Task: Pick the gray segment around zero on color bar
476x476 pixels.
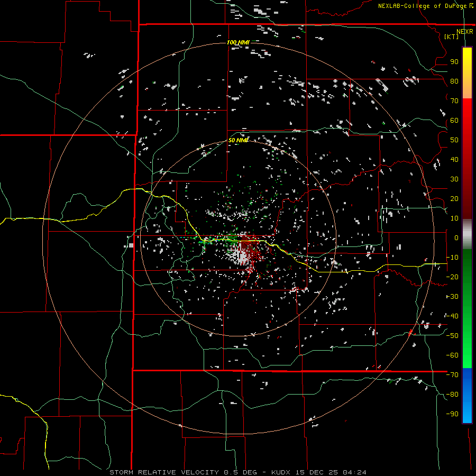Action: click(467, 234)
